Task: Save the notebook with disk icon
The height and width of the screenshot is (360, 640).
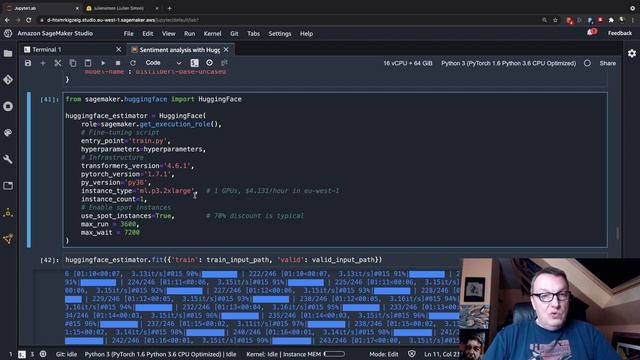Action: pos(28,63)
